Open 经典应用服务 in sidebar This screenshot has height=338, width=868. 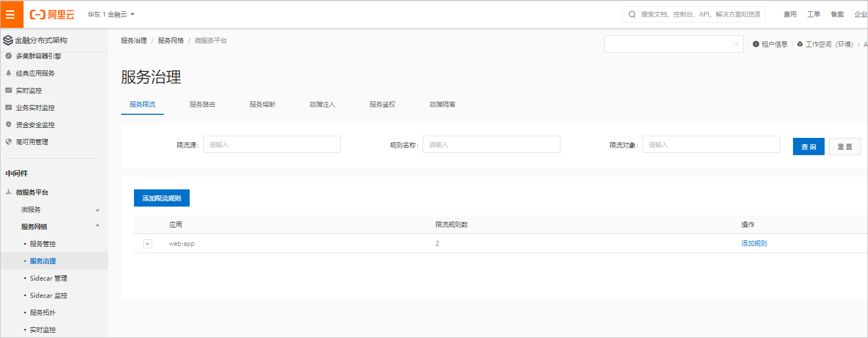point(35,74)
